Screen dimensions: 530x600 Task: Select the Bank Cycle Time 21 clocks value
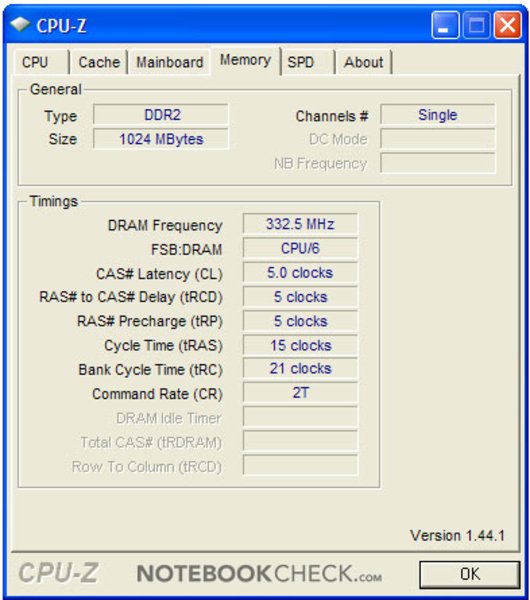300,368
